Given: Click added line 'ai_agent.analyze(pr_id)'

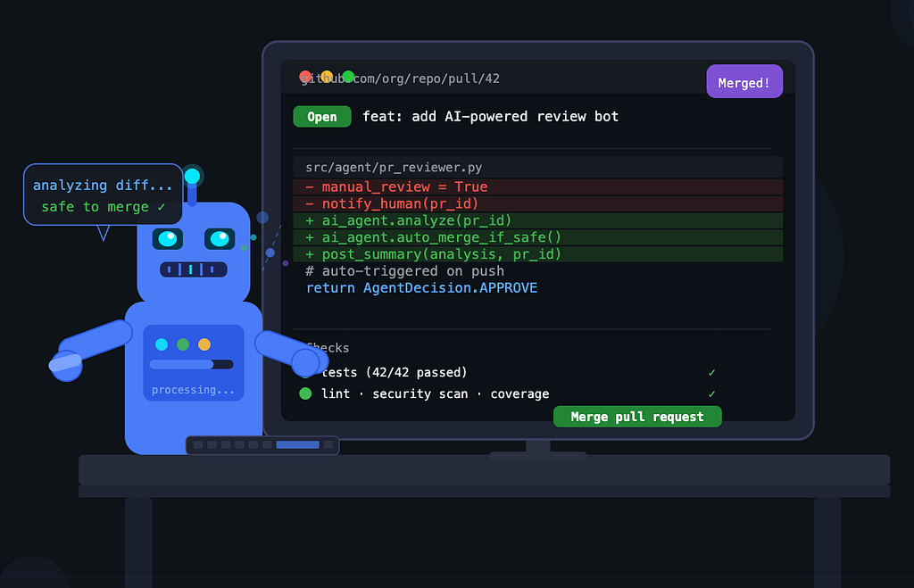Looking at the screenshot, I should pos(537,220).
